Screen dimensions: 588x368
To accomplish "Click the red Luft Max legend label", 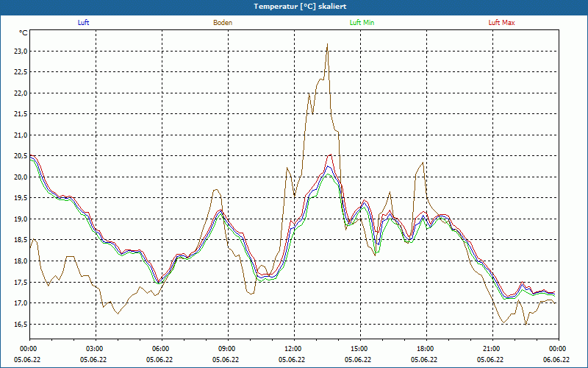I will click(x=501, y=23).
